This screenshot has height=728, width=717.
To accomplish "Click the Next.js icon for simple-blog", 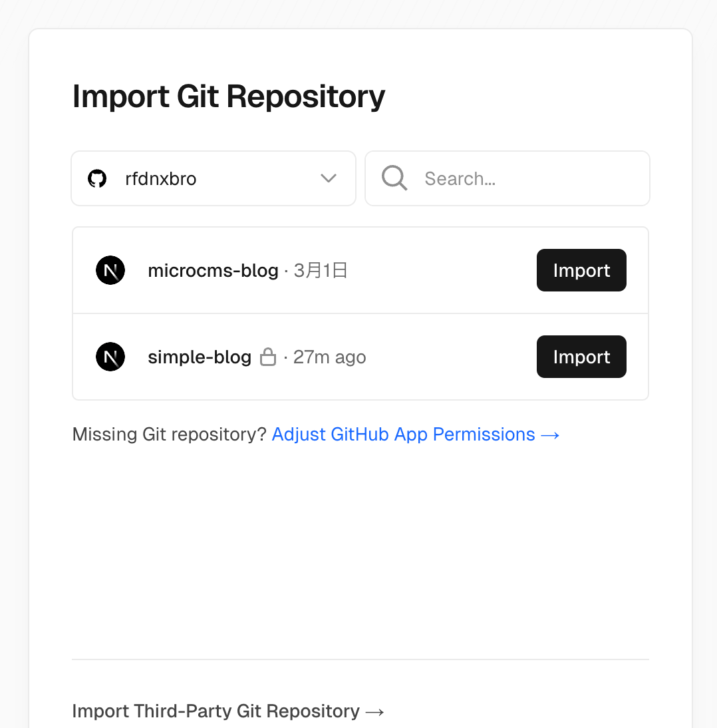I will pos(110,357).
